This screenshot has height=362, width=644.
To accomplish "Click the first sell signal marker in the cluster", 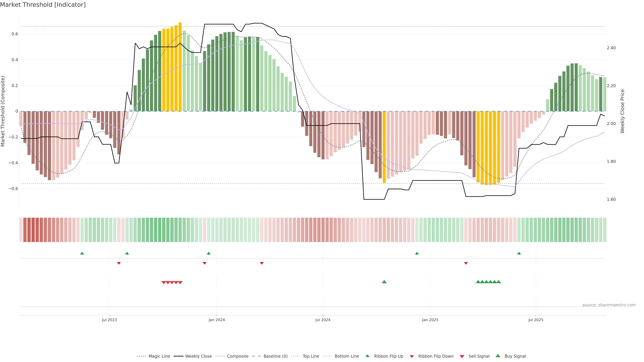I will (164, 283).
